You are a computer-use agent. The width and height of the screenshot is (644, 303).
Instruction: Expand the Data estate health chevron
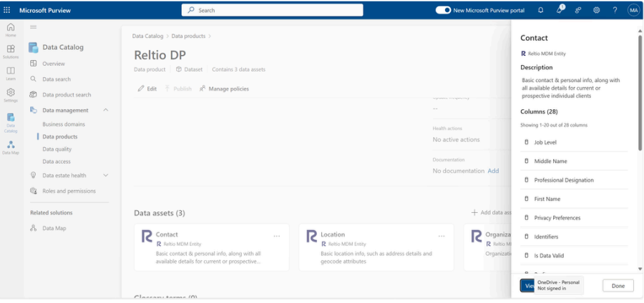coord(106,175)
